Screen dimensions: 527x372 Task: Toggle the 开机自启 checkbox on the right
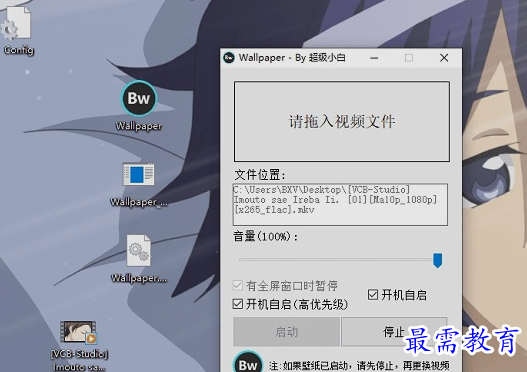click(x=373, y=295)
